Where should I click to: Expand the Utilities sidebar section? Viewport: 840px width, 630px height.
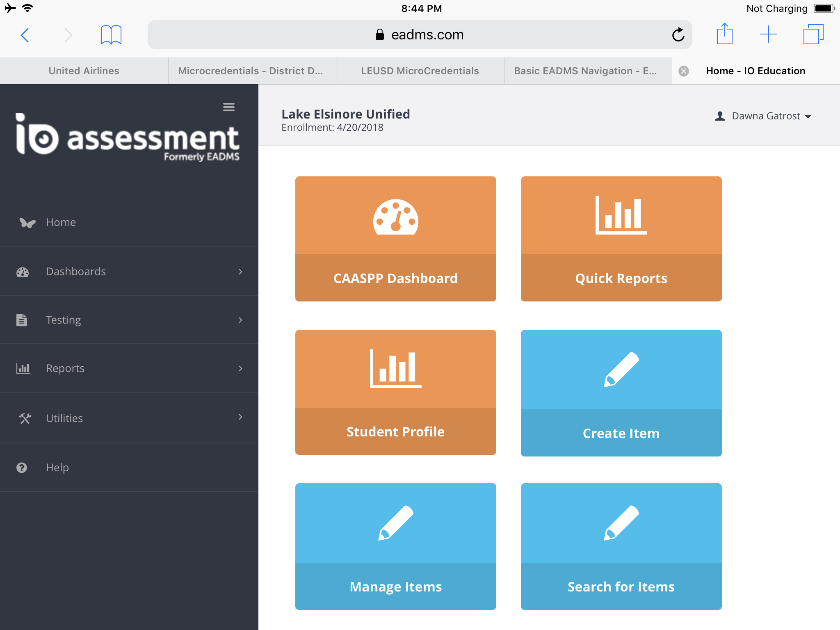click(129, 418)
